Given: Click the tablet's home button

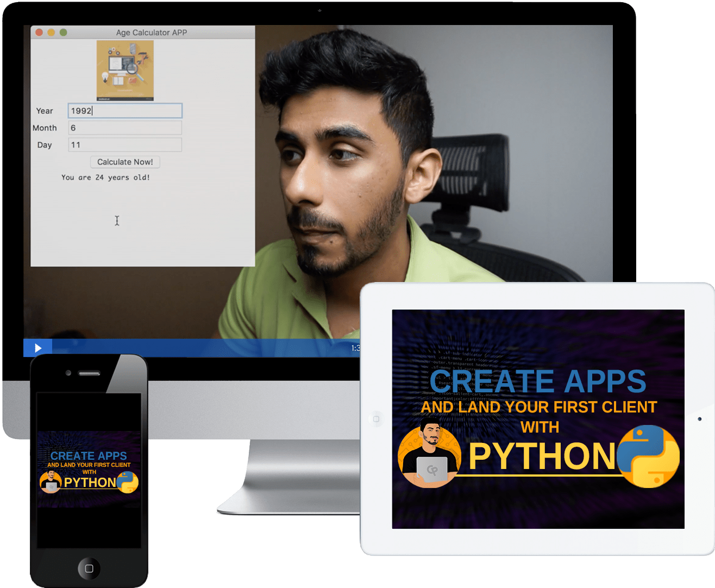Looking at the screenshot, I should [376, 419].
